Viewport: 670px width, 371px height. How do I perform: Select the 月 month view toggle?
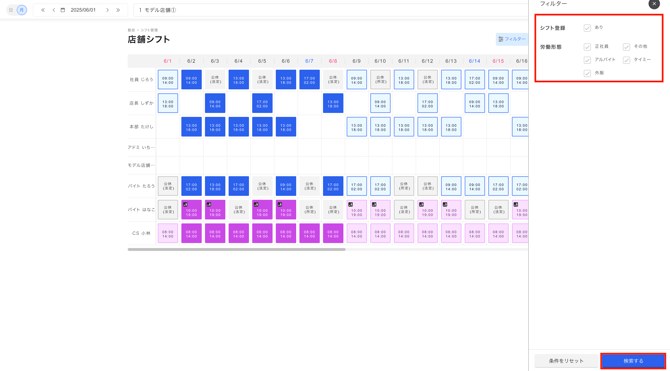click(x=21, y=10)
